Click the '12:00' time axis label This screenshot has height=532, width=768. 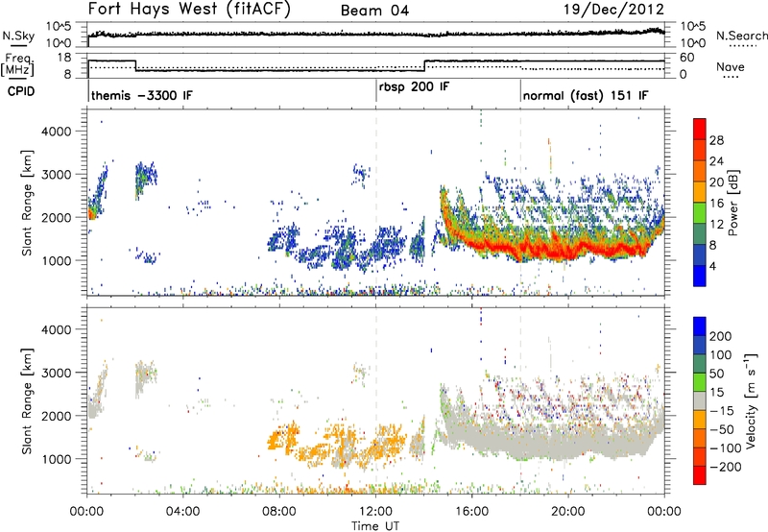click(x=375, y=512)
